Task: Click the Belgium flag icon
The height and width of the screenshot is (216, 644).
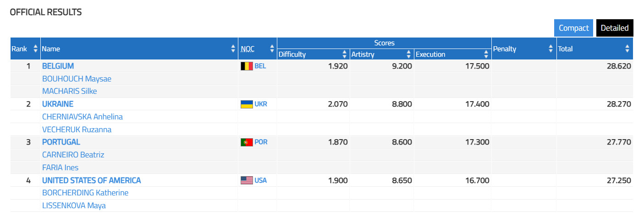Action: click(x=247, y=66)
